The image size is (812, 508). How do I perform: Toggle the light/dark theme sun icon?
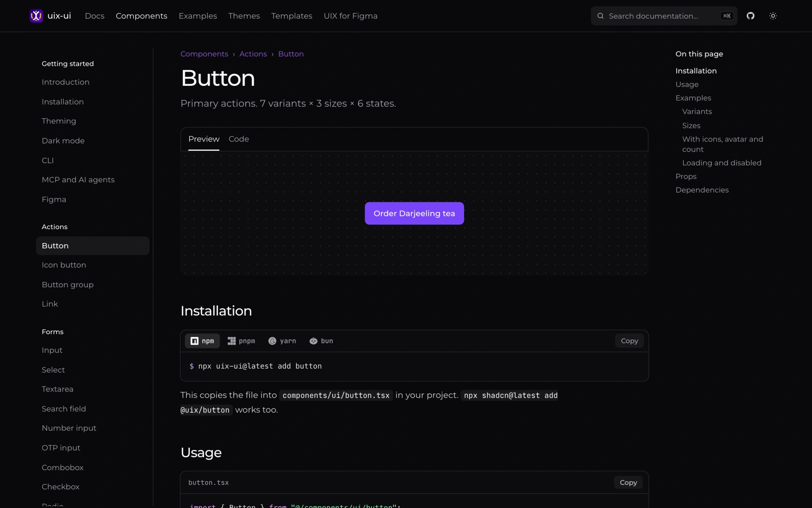pyautogui.click(x=773, y=16)
